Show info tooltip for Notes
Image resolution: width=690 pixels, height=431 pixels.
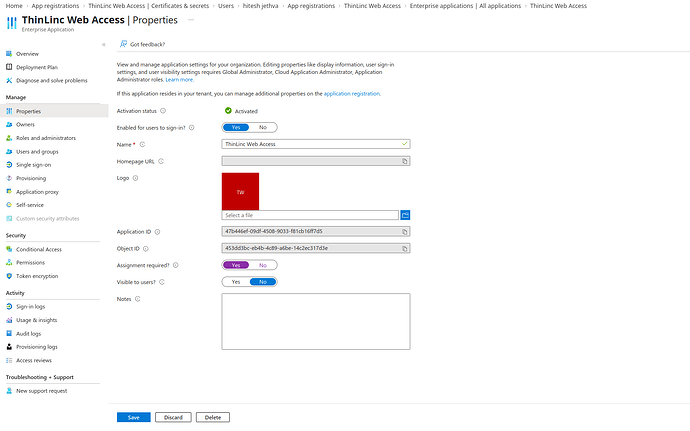click(x=137, y=299)
